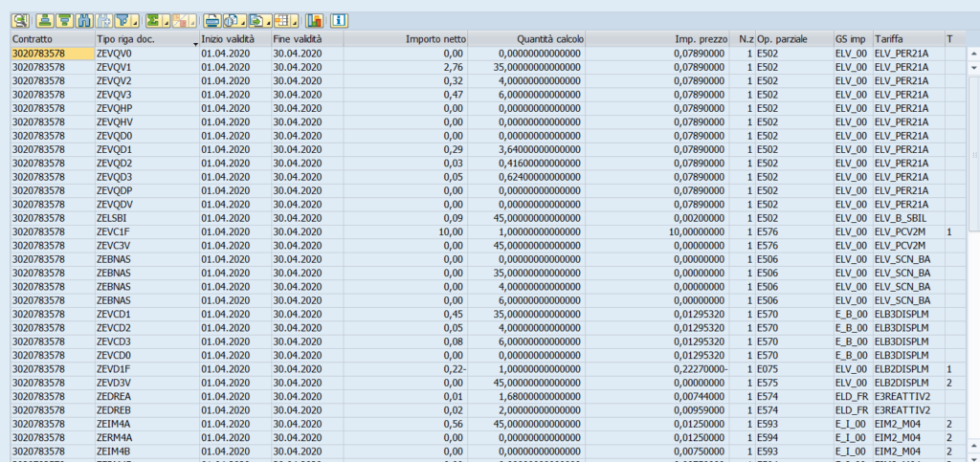Click the 10,00000000 price value
This screenshot has height=462, width=980.
point(657,231)
